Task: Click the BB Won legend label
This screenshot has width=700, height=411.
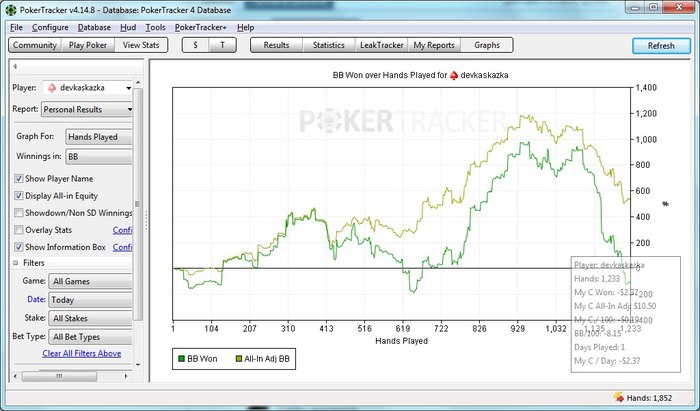Action: (202, 359)
